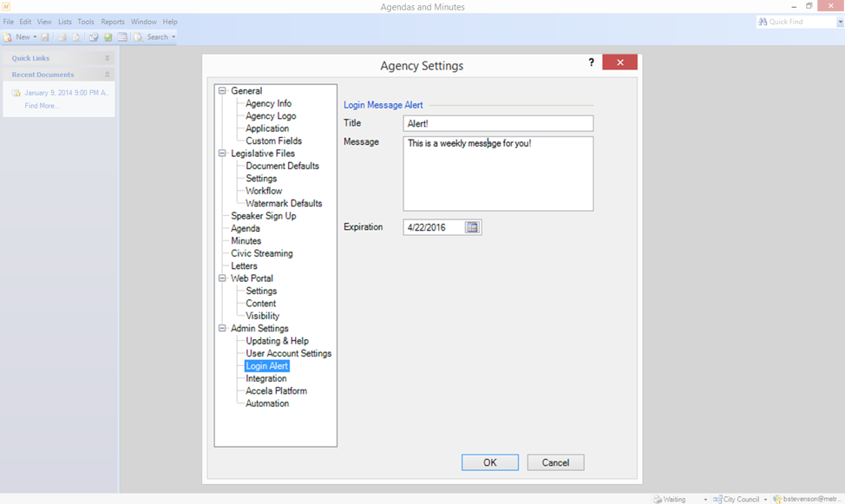Viewport: 845px width, 504px height.
Task: Expand the Quick Links panel chevron
Action: pos(107,58)
